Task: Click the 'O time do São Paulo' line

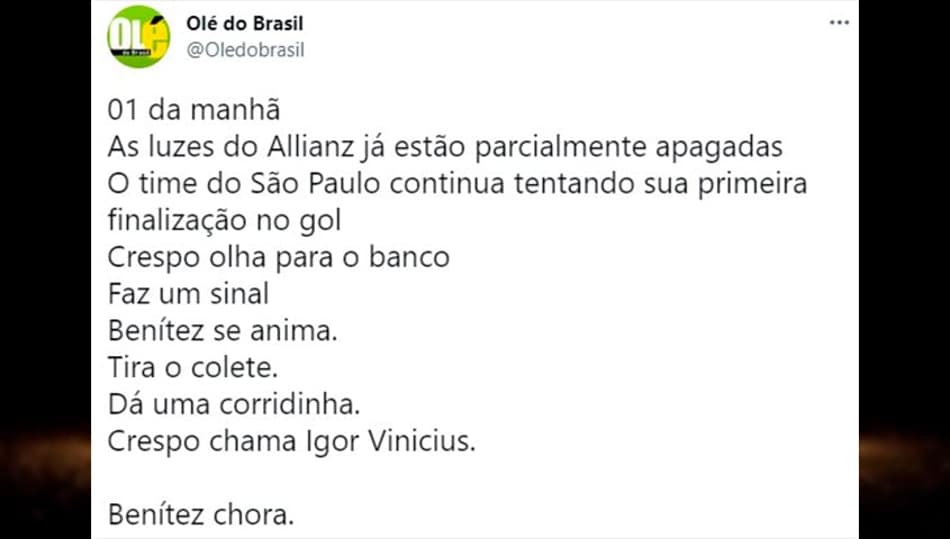Action: click(x=457, y=184)
